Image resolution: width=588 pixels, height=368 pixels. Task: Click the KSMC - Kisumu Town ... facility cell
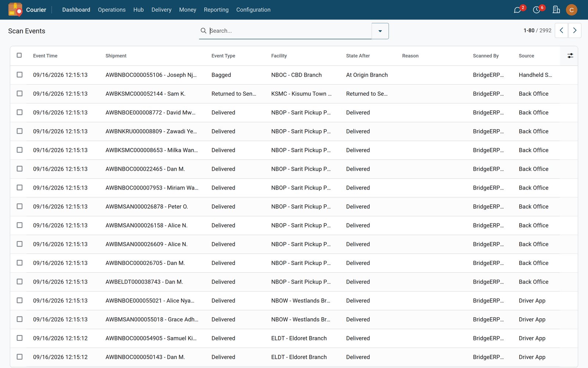[301, 93]
